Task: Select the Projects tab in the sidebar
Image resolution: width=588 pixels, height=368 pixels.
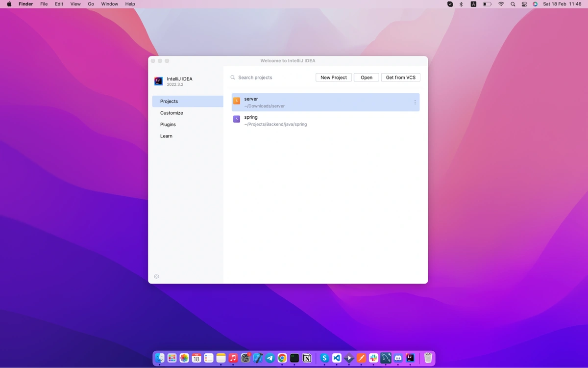Action: coord(188,101)
